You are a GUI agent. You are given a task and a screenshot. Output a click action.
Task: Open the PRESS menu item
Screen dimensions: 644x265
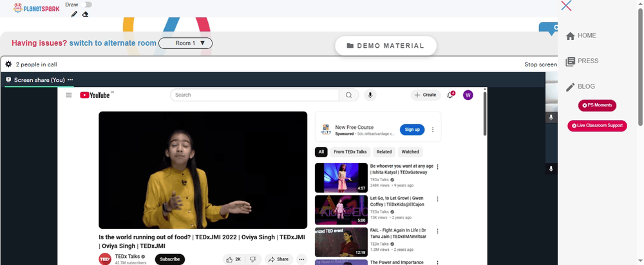pyautogui.click(x=588, y=61)
